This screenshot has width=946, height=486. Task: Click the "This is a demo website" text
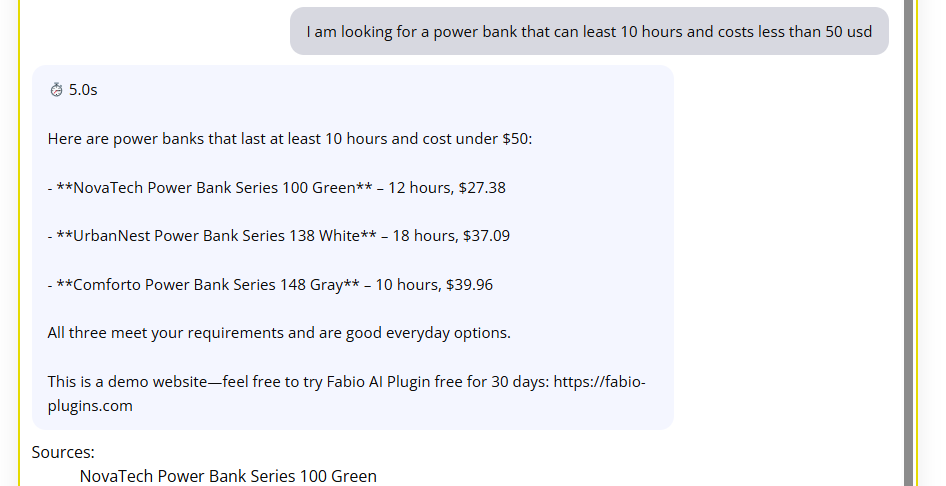(x=128, y=382)
